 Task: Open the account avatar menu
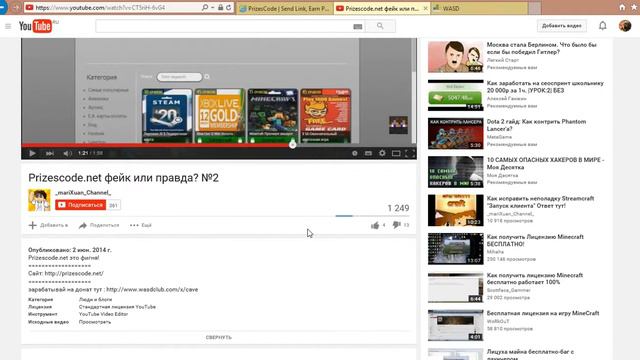point(625,26)
